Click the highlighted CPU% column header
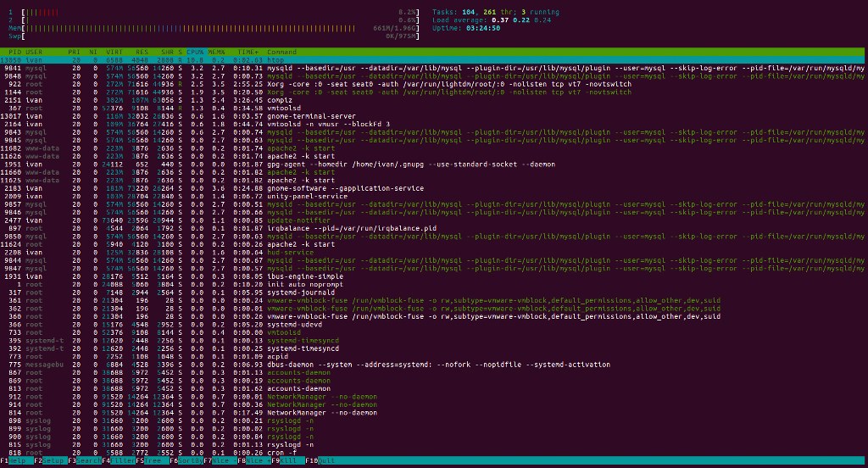Viewport: 868px width, 468px height. 195,52
